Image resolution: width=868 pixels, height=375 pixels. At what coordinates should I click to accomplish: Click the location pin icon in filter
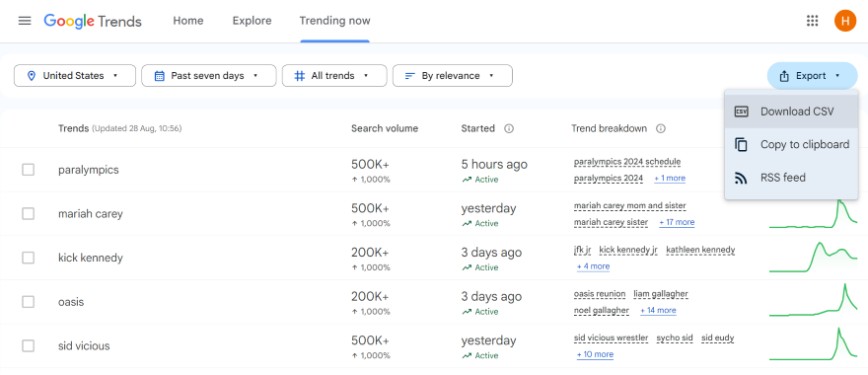tap(31, 76)
